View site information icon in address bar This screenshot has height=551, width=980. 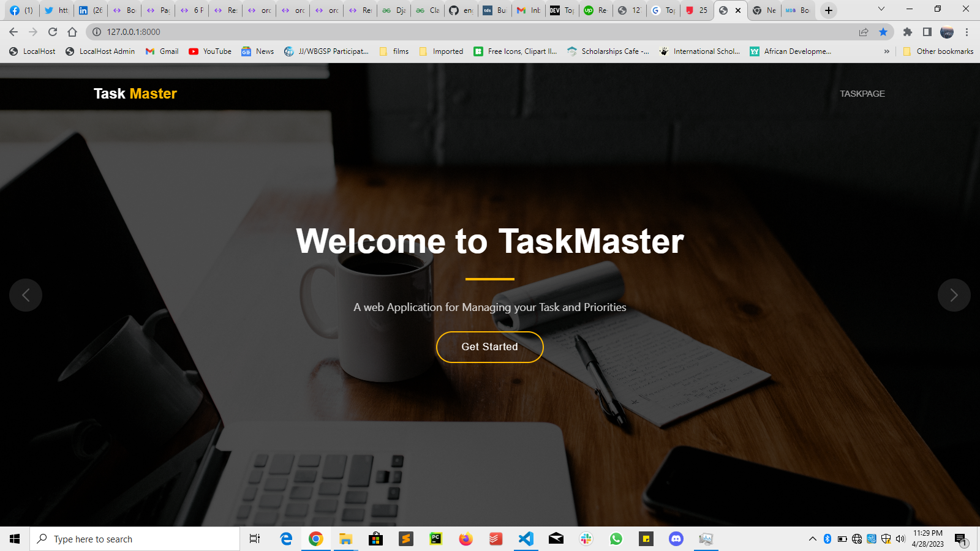pos(96,32)
